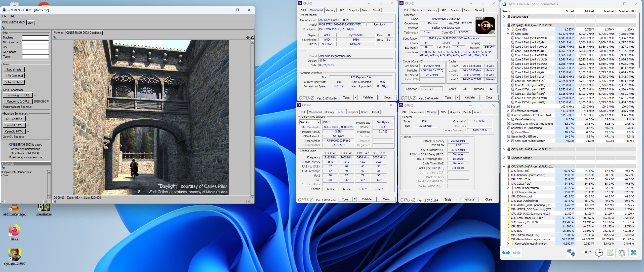
Task: Open Tools dropdown arrow in CPU-Z Memory window
Action: point(457,199)
